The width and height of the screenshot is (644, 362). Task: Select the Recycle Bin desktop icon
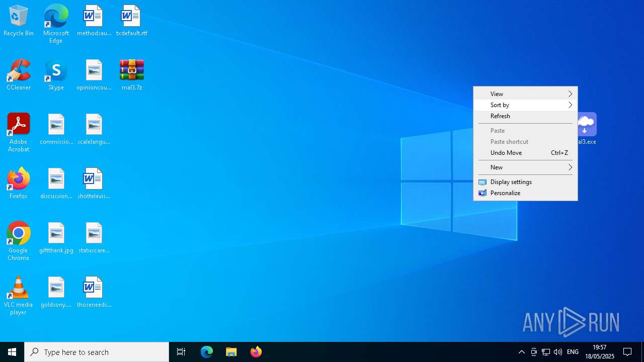pyautogui.click(x=19, y=20)
